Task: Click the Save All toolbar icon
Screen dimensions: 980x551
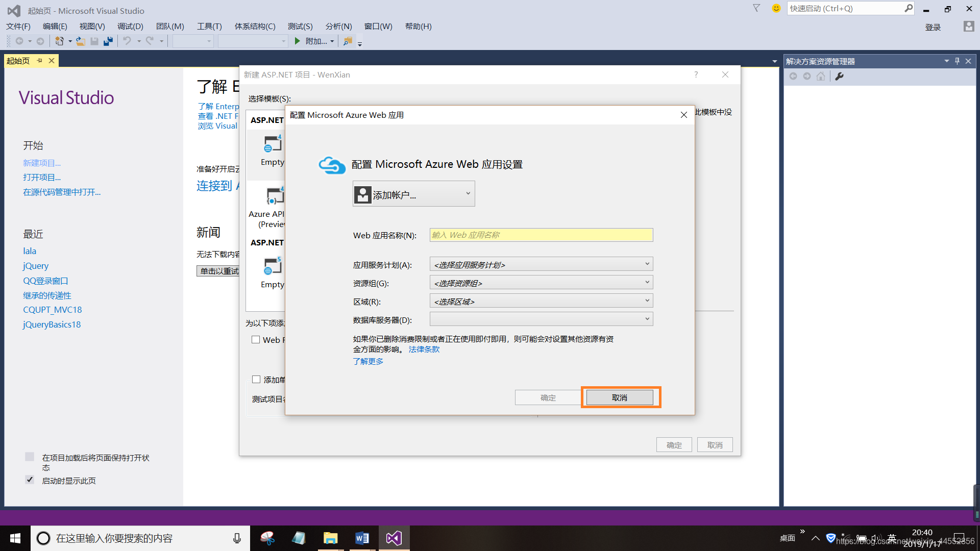Action: point(108,41)
